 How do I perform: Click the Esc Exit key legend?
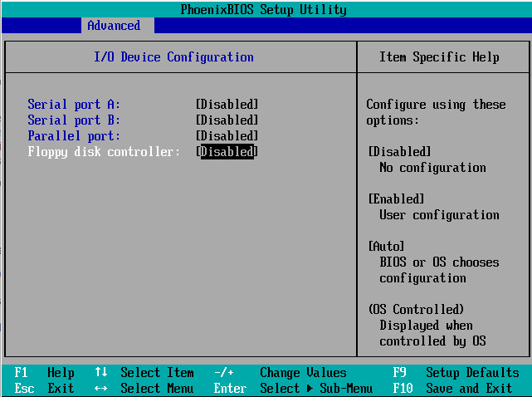click(44, 388)
